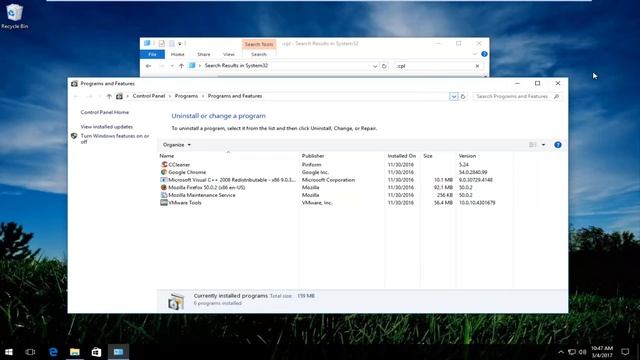Viewport: 640px width, 360px height.
Task: Open the Store from the taskbar
Action: point(96,352)
